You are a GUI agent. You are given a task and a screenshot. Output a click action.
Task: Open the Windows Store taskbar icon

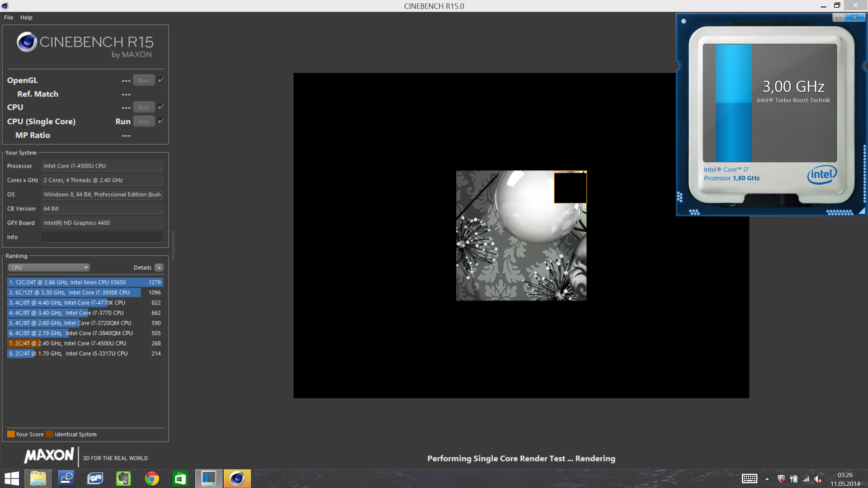pyautogui.click(x=180, y=479)
